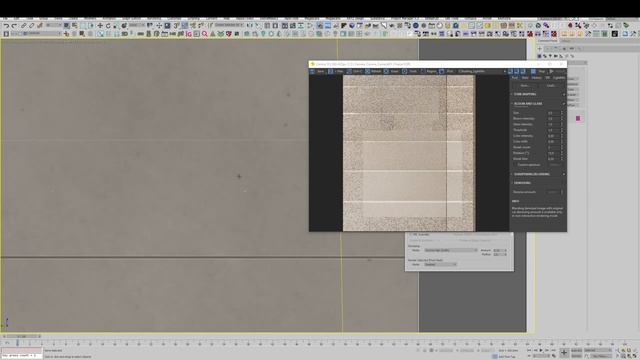Click the pink magnifier icon in second toolbar row
Viewport: 640px width, 360px height.
click(204, 34)
